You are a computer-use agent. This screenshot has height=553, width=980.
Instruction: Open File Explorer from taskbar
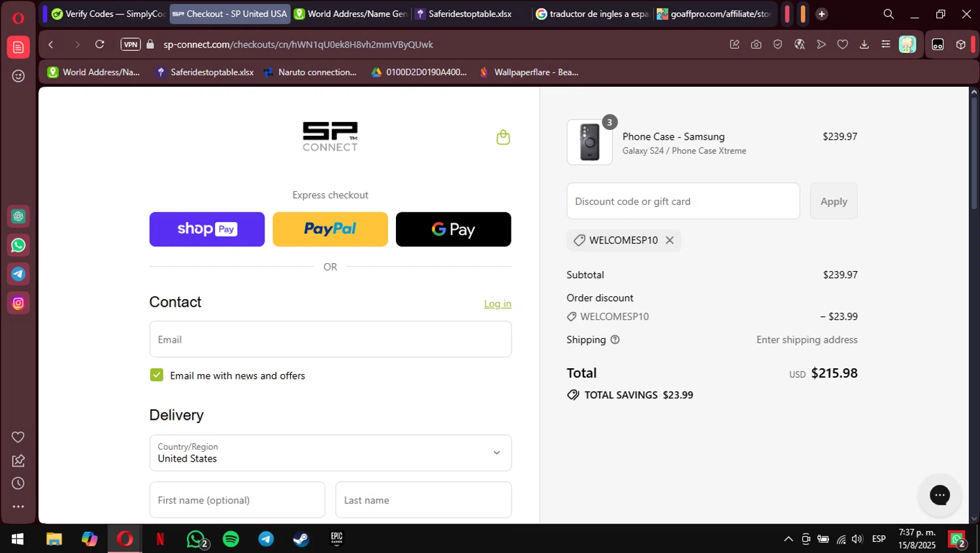(x=54, y=539)
